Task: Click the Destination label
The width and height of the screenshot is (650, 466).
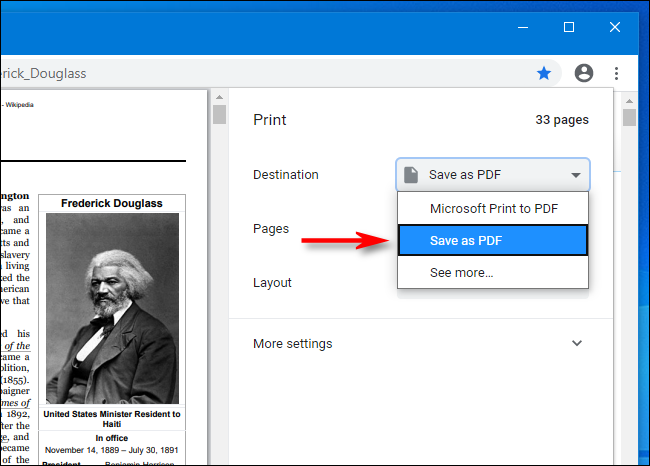Action: click(x=286, y=175)
